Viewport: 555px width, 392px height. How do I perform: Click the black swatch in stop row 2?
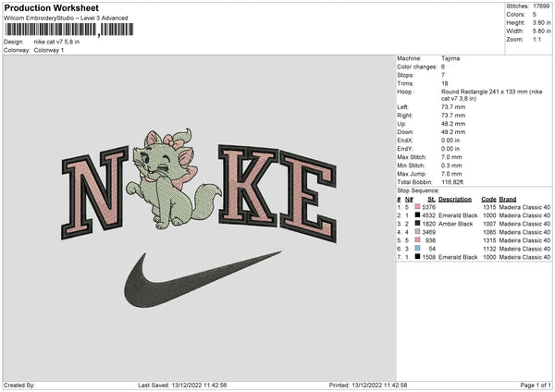pos(418,215)
